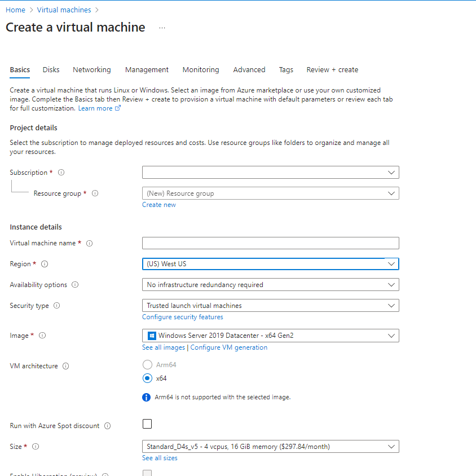The image size is (476, 476).
Task: Check the Run with Azure Spot discount box
Action: [x=147, y=424]
